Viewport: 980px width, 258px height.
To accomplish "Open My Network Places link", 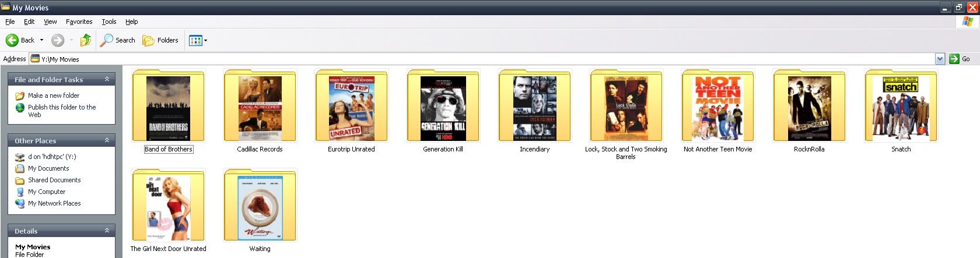I will [x=54, y=203].
